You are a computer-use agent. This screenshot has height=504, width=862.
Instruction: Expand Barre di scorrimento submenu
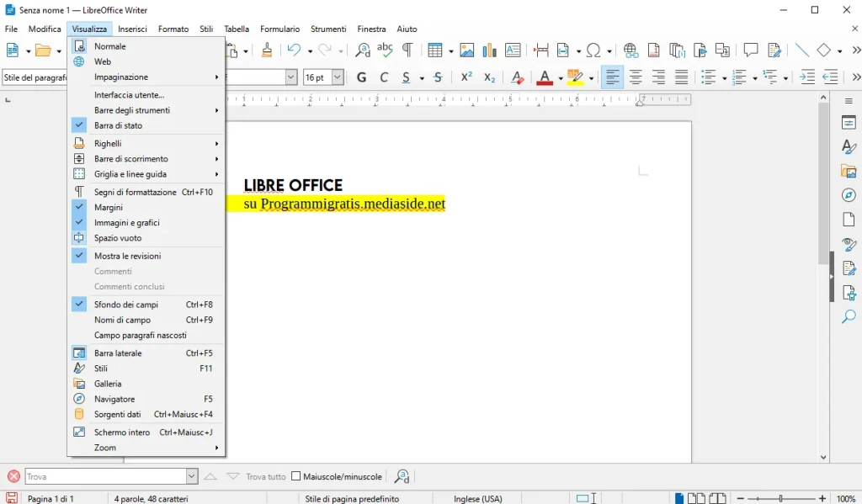(x=146, y=159)
